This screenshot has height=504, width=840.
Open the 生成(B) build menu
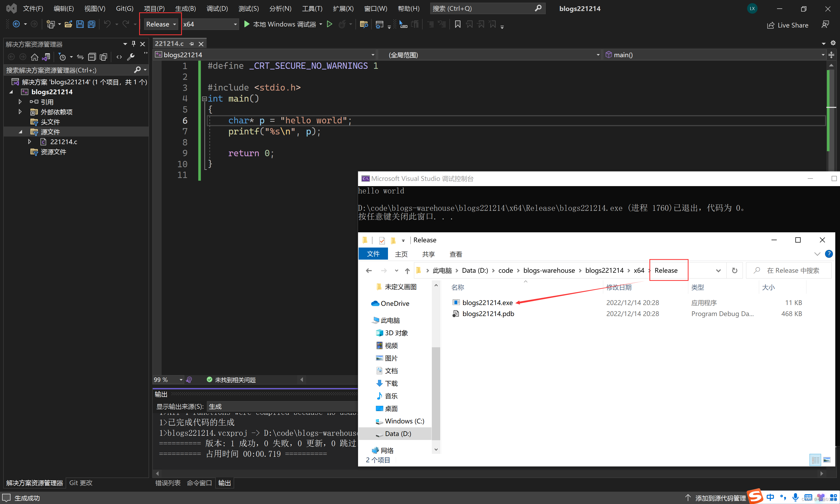[185, 8]
